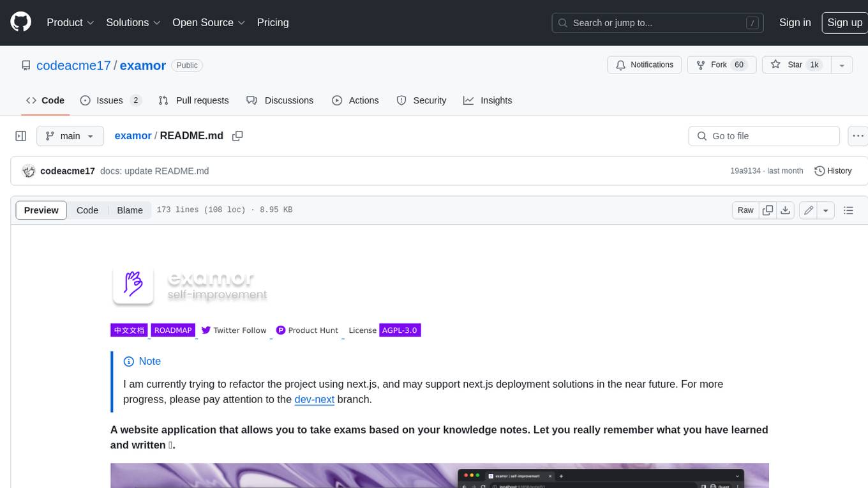Focus the Search or jump to field
Screen dimensions: 868x488
click(x=659, y=22)
